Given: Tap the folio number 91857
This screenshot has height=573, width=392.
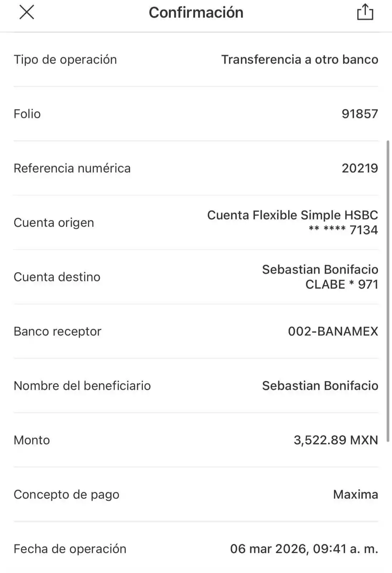Looking at the screenshot, I should (x=360, y=114).
